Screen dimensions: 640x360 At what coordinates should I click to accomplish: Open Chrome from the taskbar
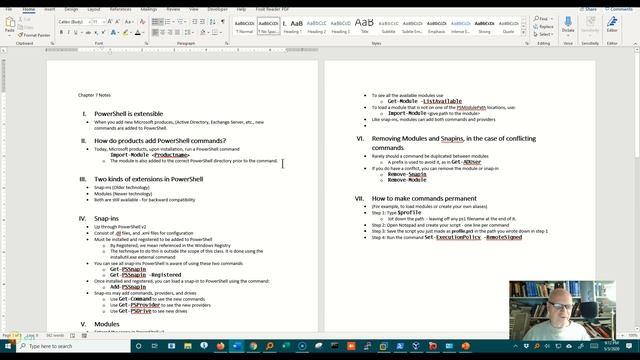pyautogui.click(x=253, y=346)
